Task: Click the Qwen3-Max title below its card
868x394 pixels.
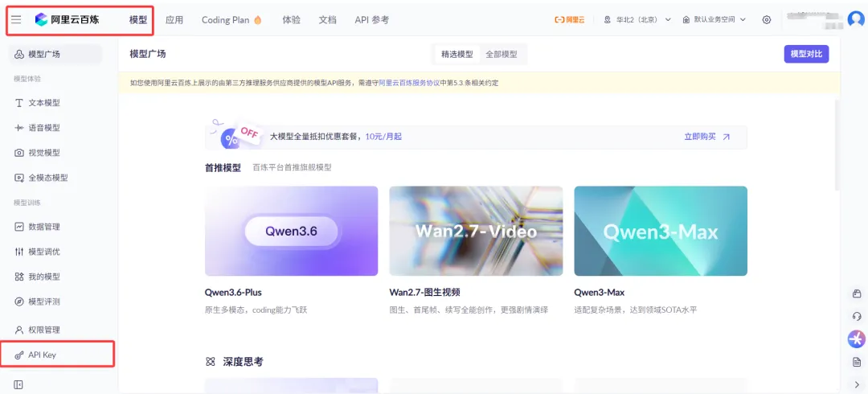Action: pos(599,293)
